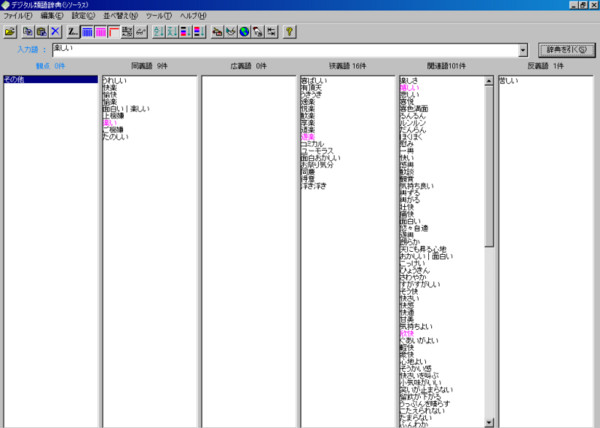Click the blue-over-red color sort icon
This screenshot has height=428, width=600.
click(x=186, y=32)
